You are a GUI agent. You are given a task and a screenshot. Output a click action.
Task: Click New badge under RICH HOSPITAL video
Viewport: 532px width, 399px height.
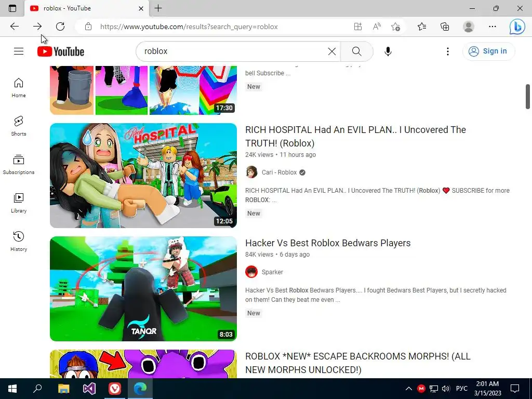[254, 214]
